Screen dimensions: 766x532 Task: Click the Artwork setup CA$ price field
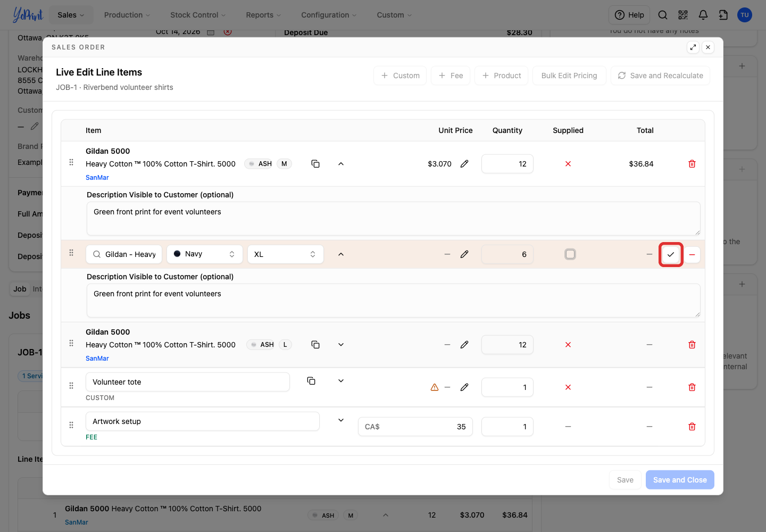(x=415, y=427)
